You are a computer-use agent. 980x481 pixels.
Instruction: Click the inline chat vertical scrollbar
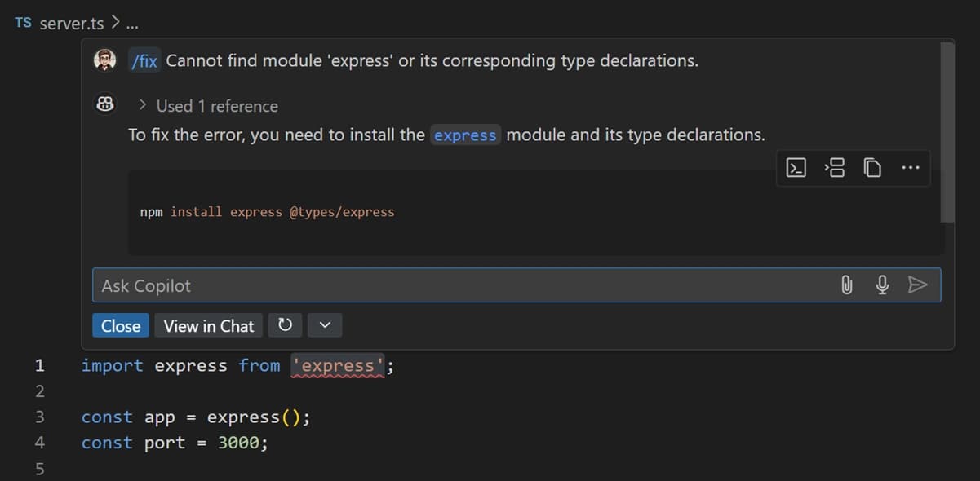pos(947,132)
